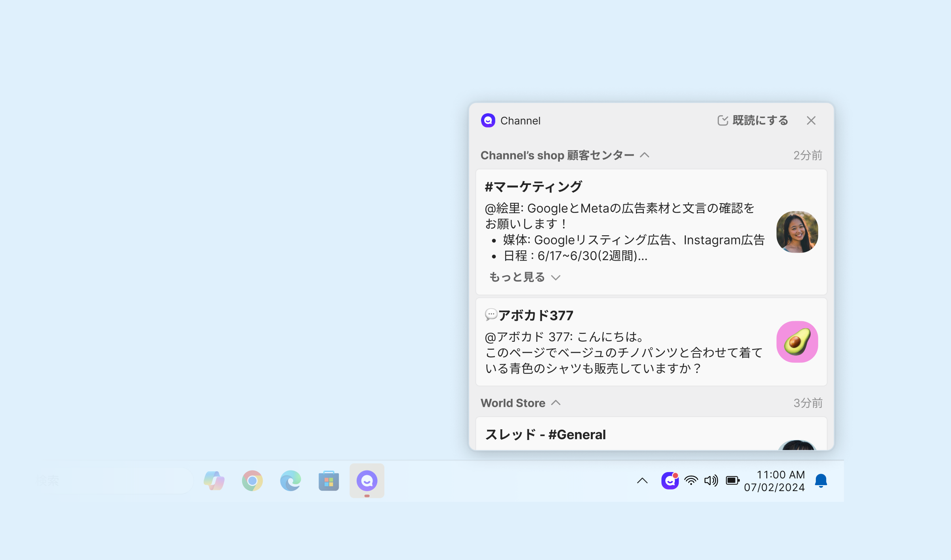The image size is (951, 560).
Task: Click the woman's profile avatar
Action: pyautogui.click(x=797, y=232)
